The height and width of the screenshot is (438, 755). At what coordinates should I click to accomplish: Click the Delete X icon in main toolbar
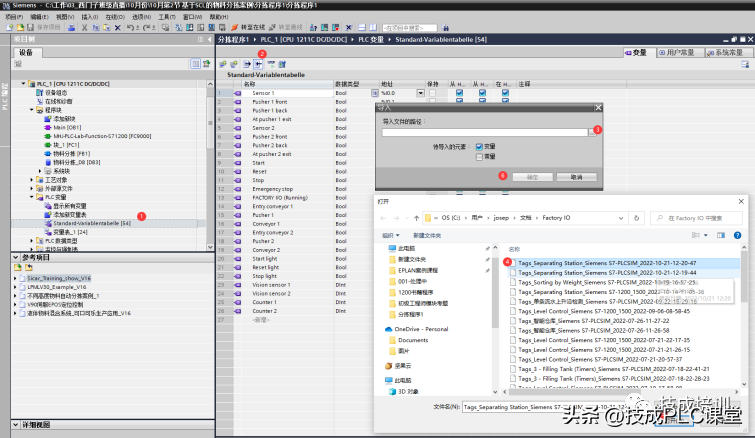coord(117,27)
